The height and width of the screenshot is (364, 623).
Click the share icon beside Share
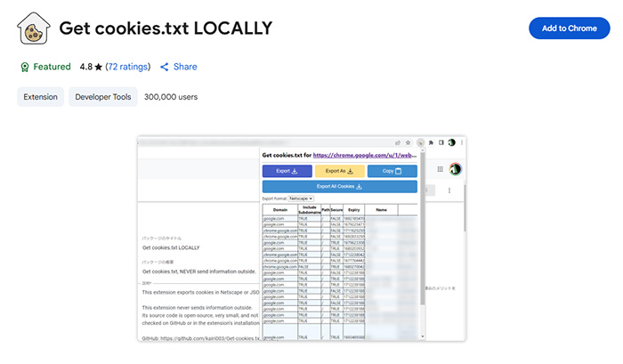click(165, 67)
